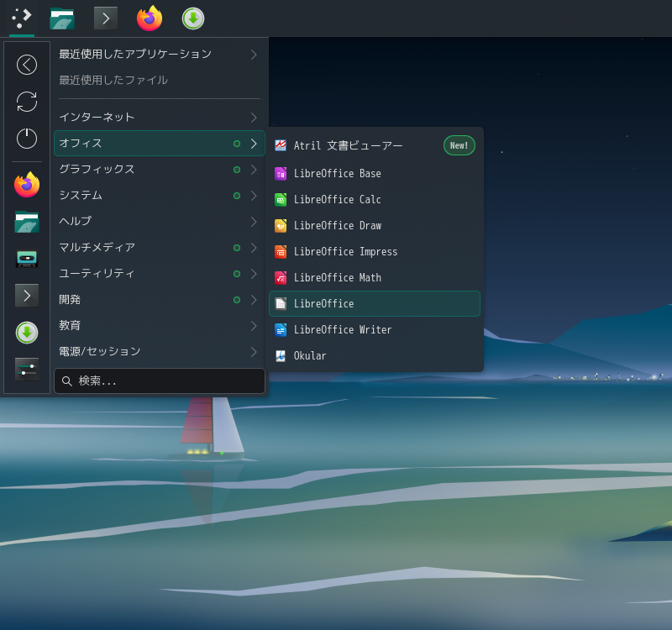
Task: Click the LibreOffice Math icon
Action: coord(281,278)
